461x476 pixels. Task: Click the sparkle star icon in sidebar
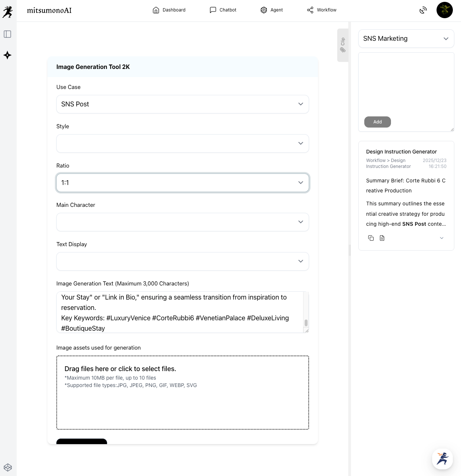pos(7,55)
